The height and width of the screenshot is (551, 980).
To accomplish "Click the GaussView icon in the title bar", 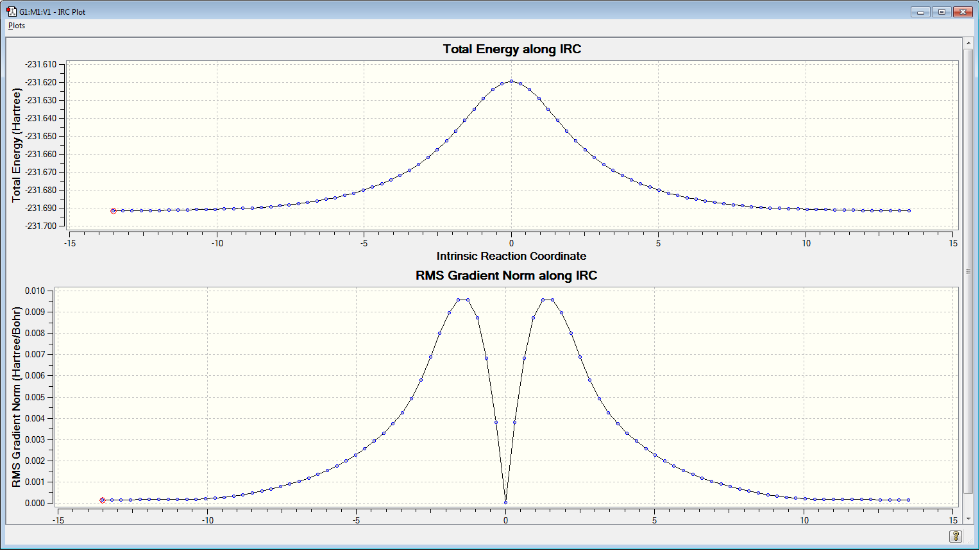I will [x=11, y=12].
